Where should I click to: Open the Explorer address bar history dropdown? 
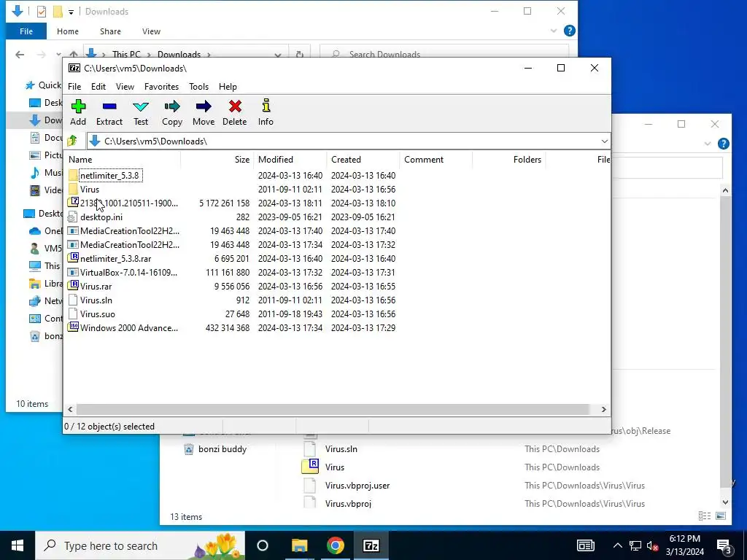coord(278,54)
